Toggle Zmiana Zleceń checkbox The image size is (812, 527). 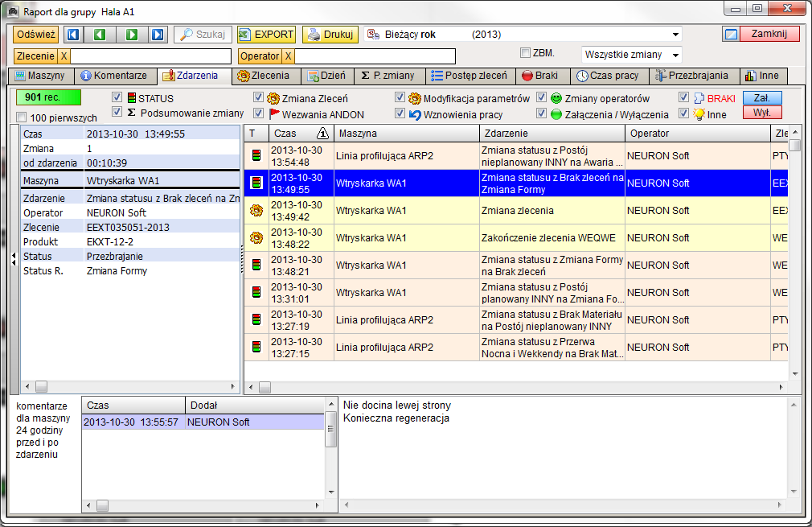(258, 97)
